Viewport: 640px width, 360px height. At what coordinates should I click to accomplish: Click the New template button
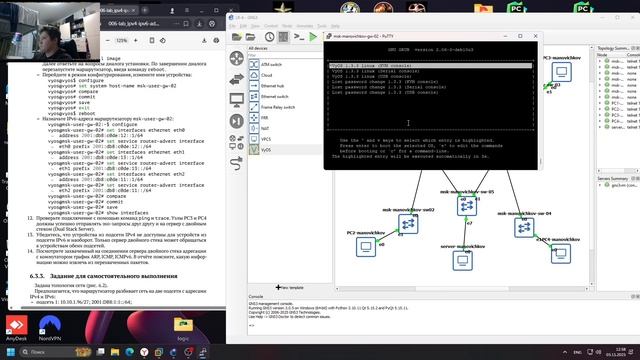pos(290,287)
